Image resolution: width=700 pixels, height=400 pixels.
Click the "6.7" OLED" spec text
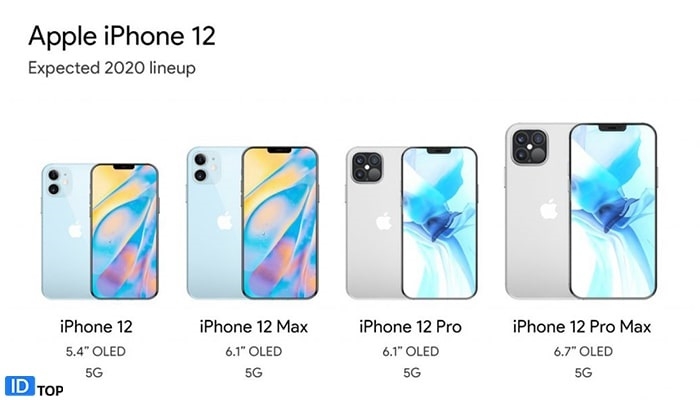click(583, 351)
